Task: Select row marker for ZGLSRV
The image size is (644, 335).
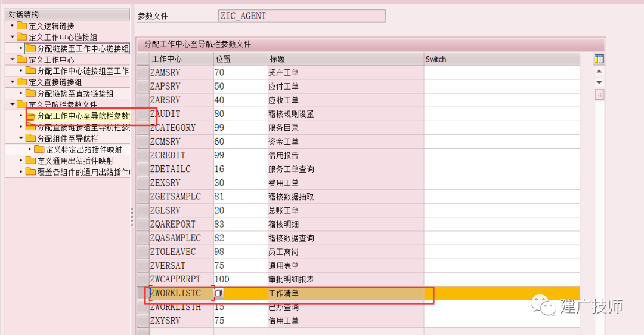Action: 143,210
